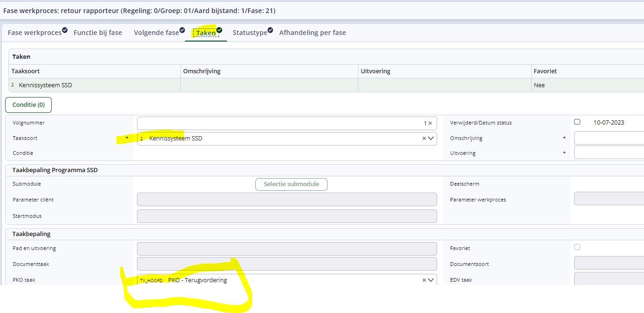The image size is (644, 313).
Task: Toggle the Favoriet checkbox under Taakbepaling
Action: (577, 247)
